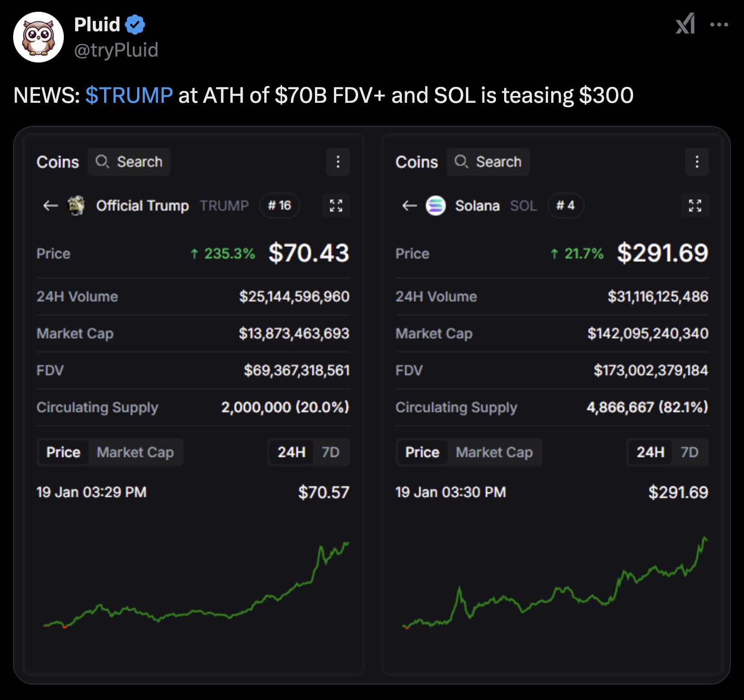Select the 7D range in Solana chart
This screenshot has height=700, width=744.
pos(689,452)
